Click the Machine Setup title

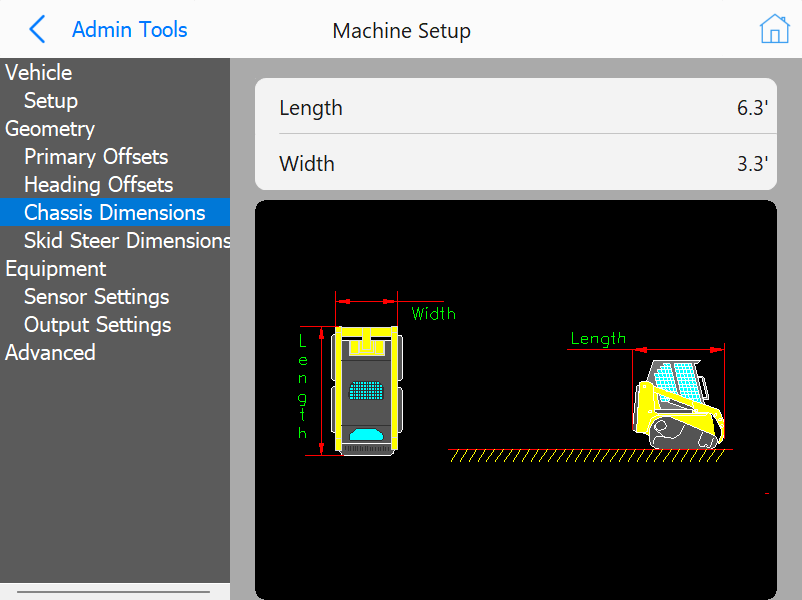(402, 31)
